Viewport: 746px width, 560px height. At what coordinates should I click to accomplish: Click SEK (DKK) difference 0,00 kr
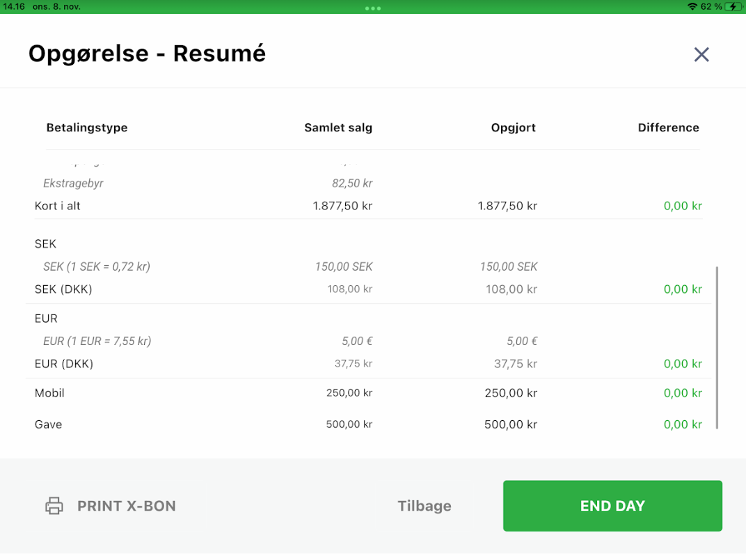tap(683, 289)
